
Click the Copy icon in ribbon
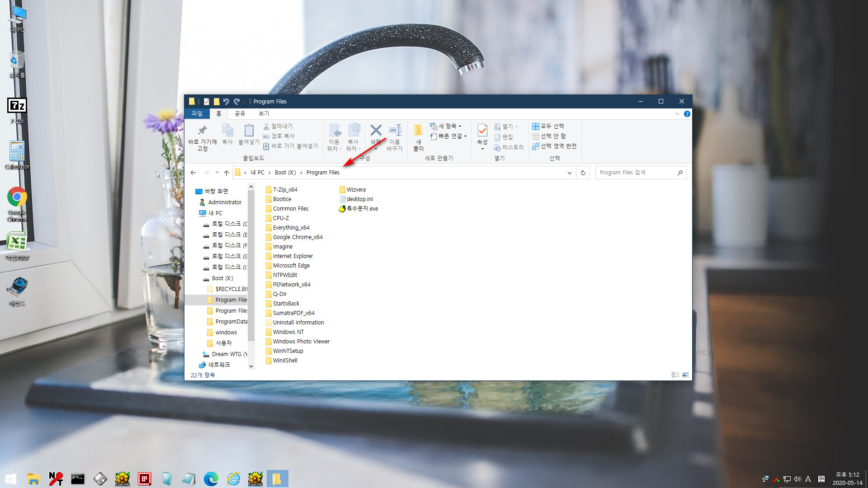[227, 131]
